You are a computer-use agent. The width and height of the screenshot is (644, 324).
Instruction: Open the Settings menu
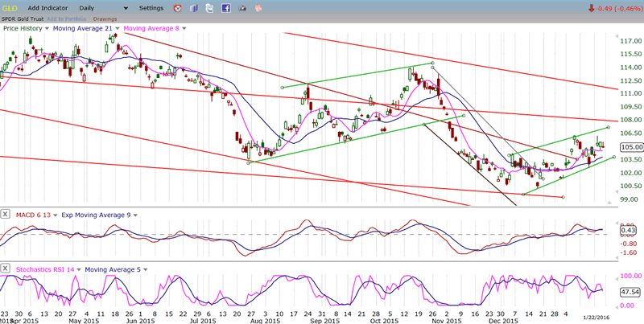[x=153, y=8]
